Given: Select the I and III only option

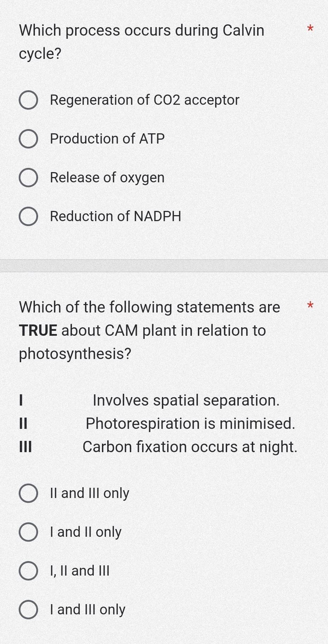Looking at the screenshot, I should pyautogui.click(x=29, y=609).
